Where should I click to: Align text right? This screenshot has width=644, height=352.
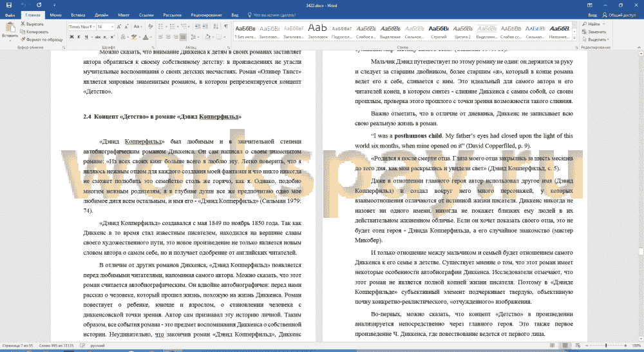pos(175,37)
